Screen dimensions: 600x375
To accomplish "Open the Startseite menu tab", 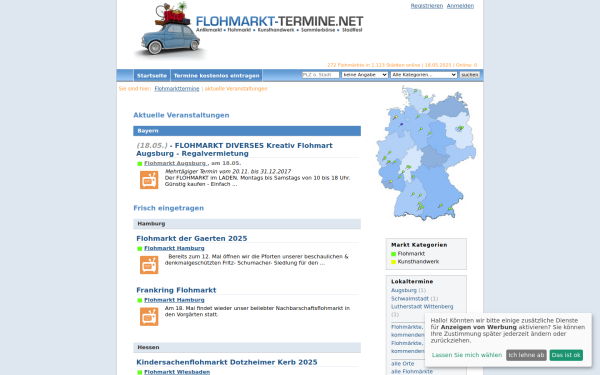I will pyautogui.click(x=152, y=76).
